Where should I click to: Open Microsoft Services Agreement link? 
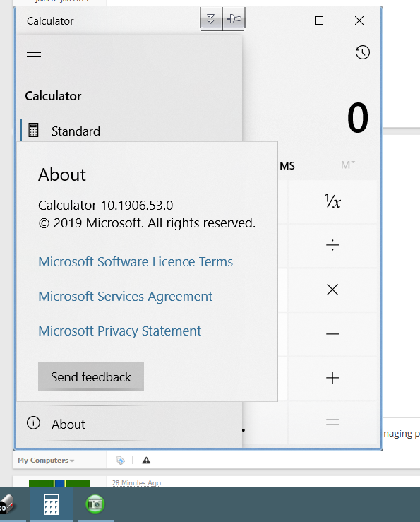click(125, 296)
